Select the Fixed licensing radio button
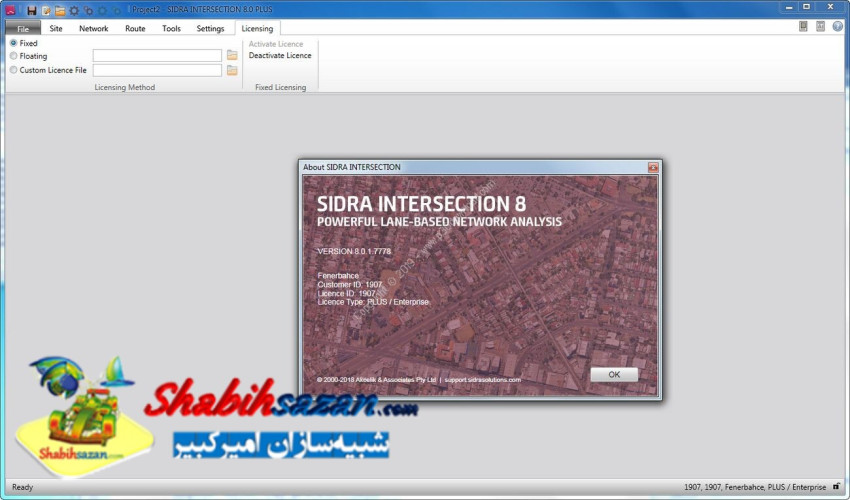 [x=14, y=43]
